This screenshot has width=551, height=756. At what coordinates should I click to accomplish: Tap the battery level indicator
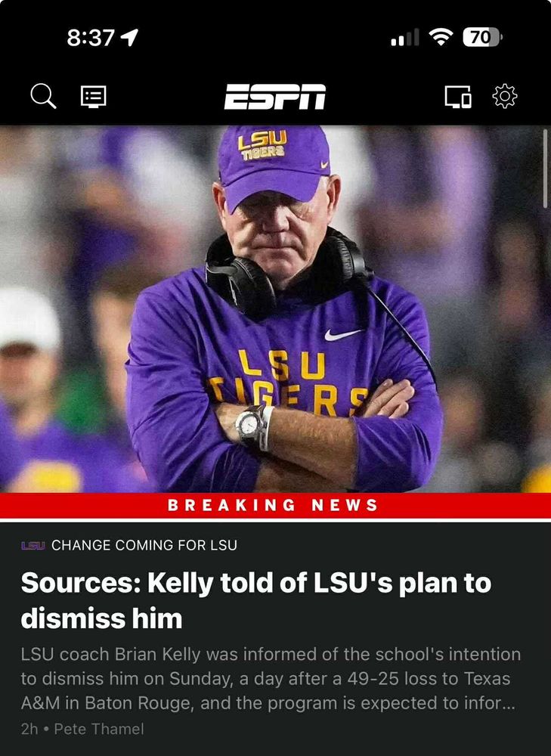[482, 37]
